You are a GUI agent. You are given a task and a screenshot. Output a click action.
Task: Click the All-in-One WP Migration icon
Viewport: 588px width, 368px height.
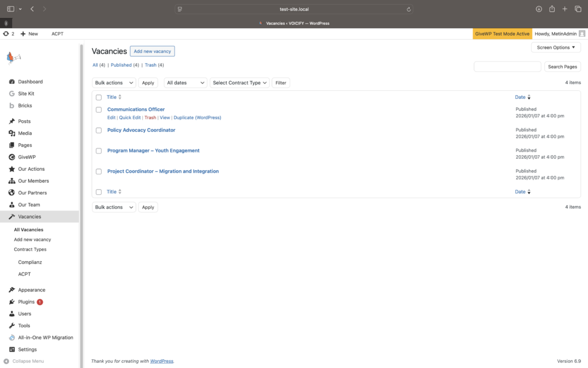click(12, 338)
